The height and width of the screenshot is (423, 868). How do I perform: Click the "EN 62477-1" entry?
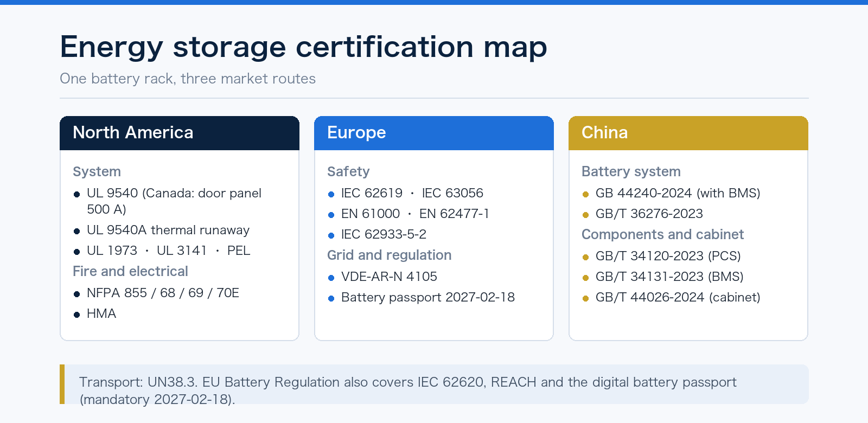tap(454, 214)
